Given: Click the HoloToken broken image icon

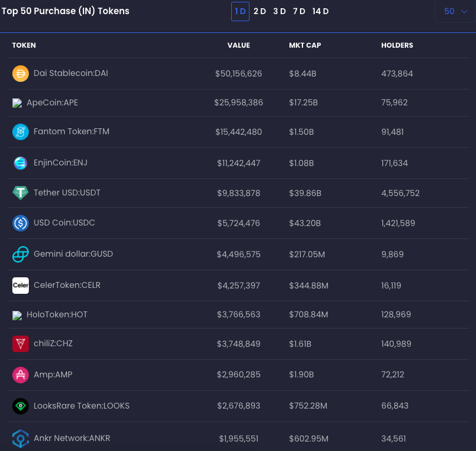Looking at the screenshot, I should click(x=17, y=315).
